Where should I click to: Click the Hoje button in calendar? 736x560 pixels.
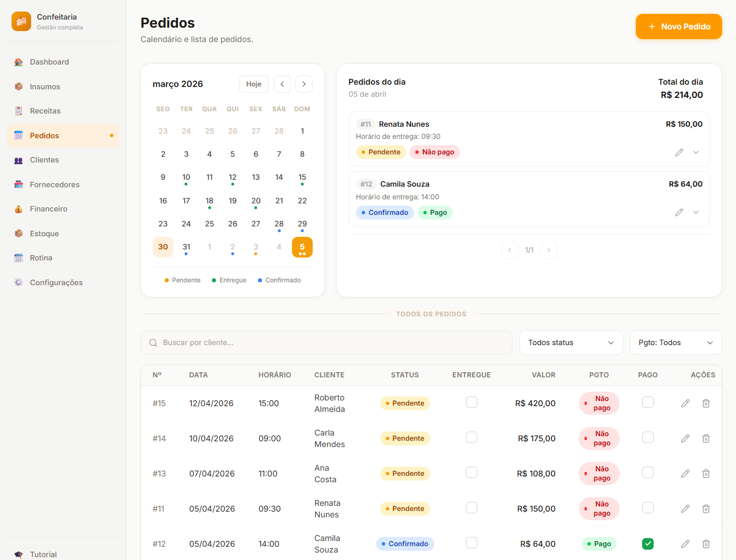pyautogui.click(x=253, y=84)
